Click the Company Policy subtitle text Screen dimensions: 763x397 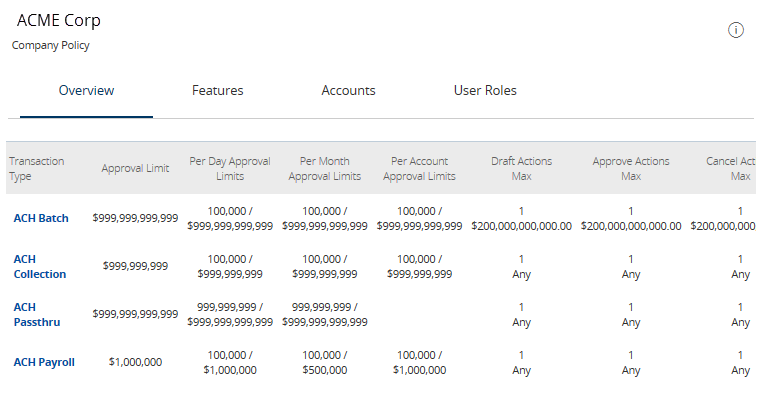51,45
